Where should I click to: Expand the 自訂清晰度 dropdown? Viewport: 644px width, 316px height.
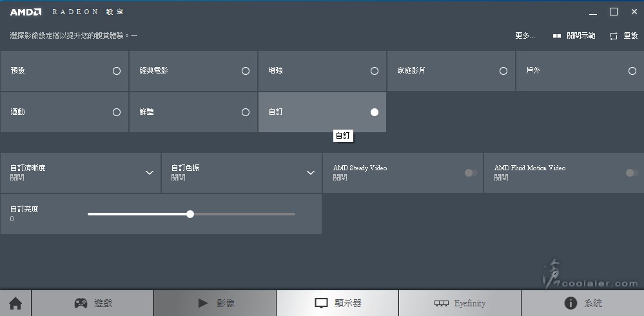(x=150, y=173)
